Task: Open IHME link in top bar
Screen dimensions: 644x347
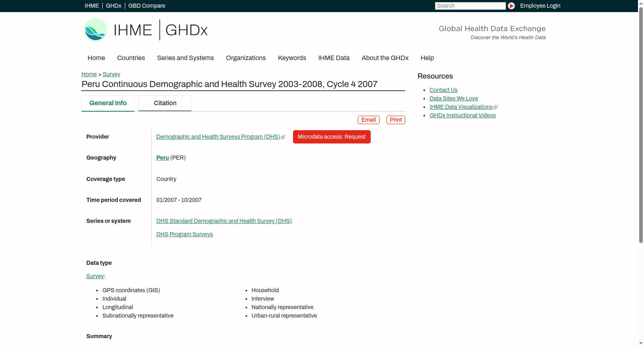Action: (x=92, y=6)
